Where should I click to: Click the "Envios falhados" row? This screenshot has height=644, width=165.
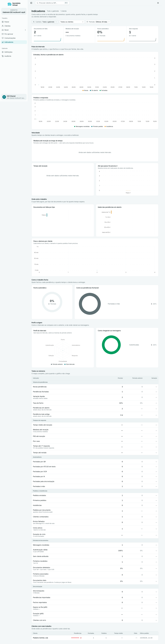pyautogui.click(x=95, y=522)
